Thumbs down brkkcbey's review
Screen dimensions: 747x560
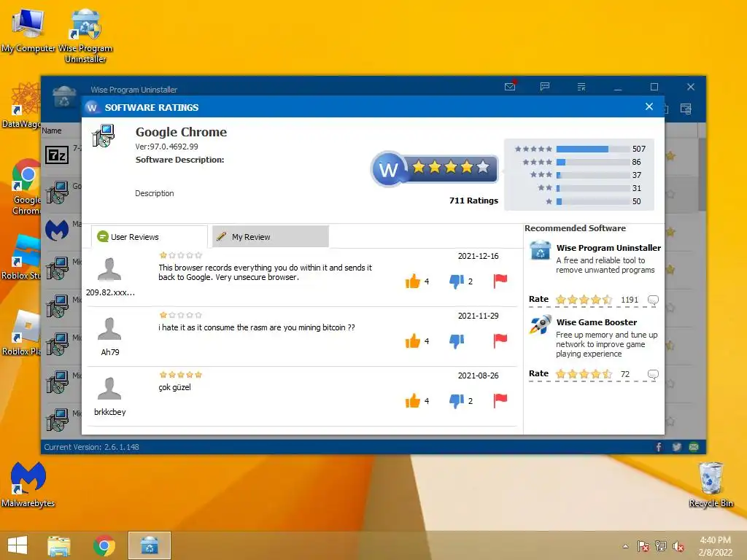tap(457, 401)
